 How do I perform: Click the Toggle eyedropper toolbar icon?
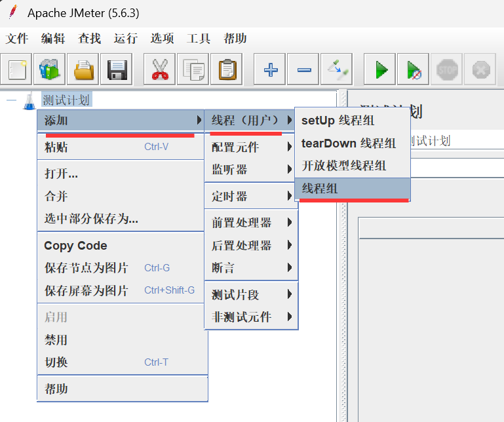[x=337, y=69]
